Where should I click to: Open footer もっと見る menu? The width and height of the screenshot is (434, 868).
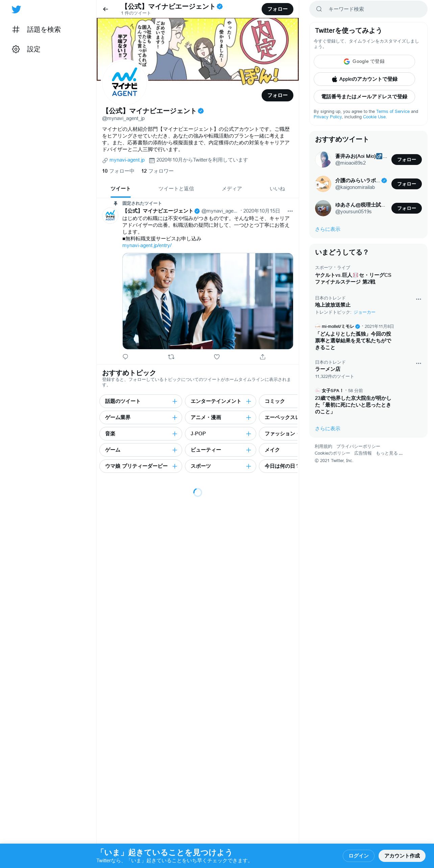[389, 453]
